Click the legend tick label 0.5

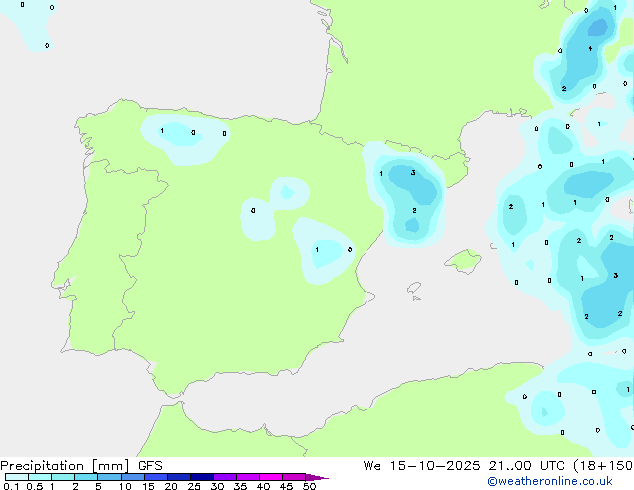coord(34,486)
